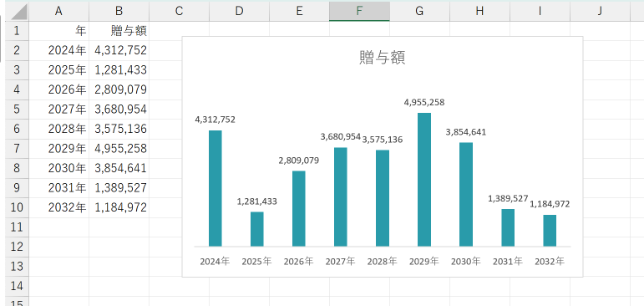Screen dimensions: 644x306
Task: Select row 13 header
Action: [18, 267]
